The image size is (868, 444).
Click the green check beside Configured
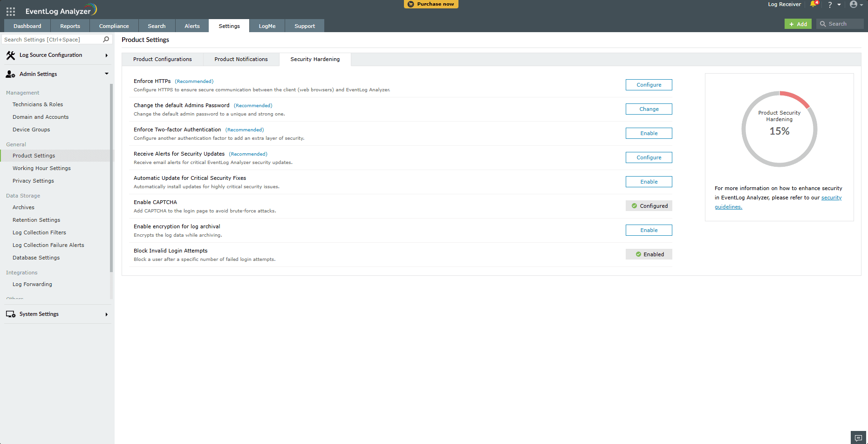point(634,206)
